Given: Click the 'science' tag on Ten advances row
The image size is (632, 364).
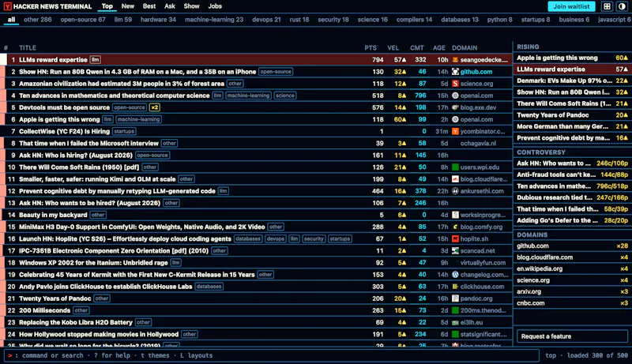Looking at the screenshot, I should [x=285, y=96].
